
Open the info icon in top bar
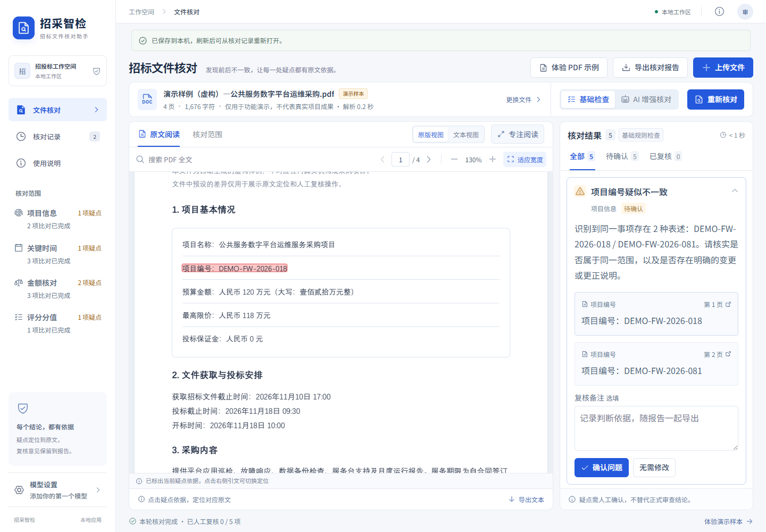(719, 12)
